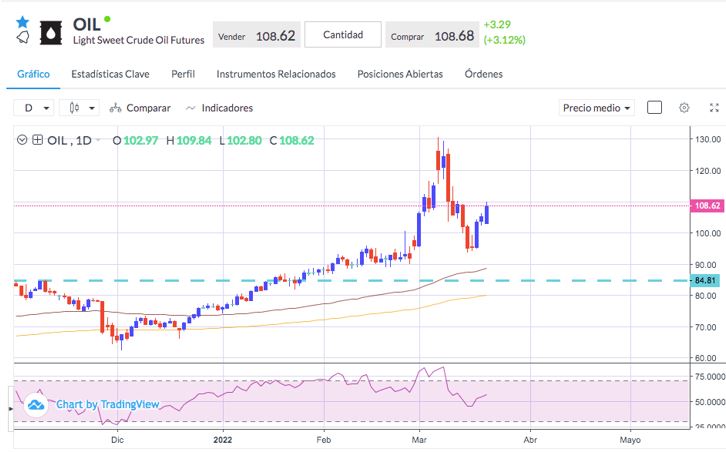Viewport: 726px width, 452px height.
Task: Open the Instrumentos Relacionados tab
Action: 276,74
